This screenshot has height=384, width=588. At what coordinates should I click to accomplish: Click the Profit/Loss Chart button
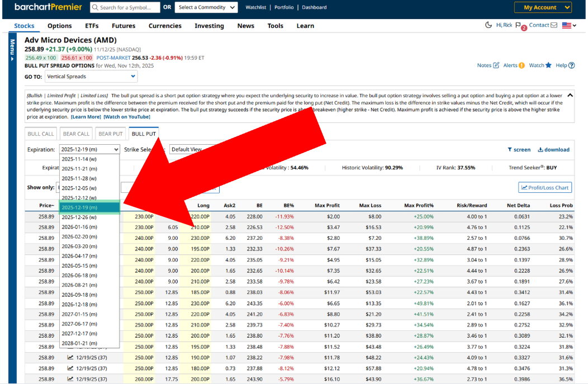tap(547, 188)
